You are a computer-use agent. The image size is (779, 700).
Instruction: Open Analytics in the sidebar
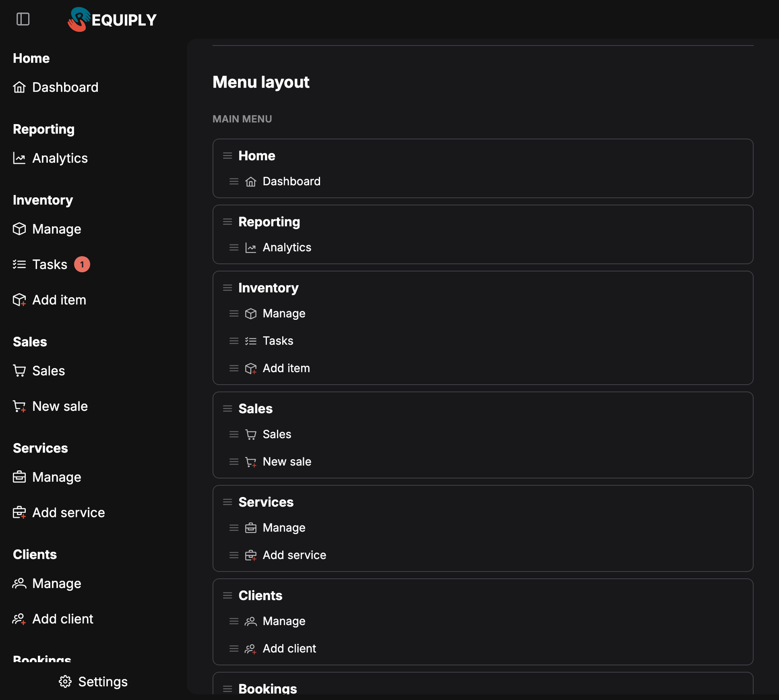pos(50,158)
